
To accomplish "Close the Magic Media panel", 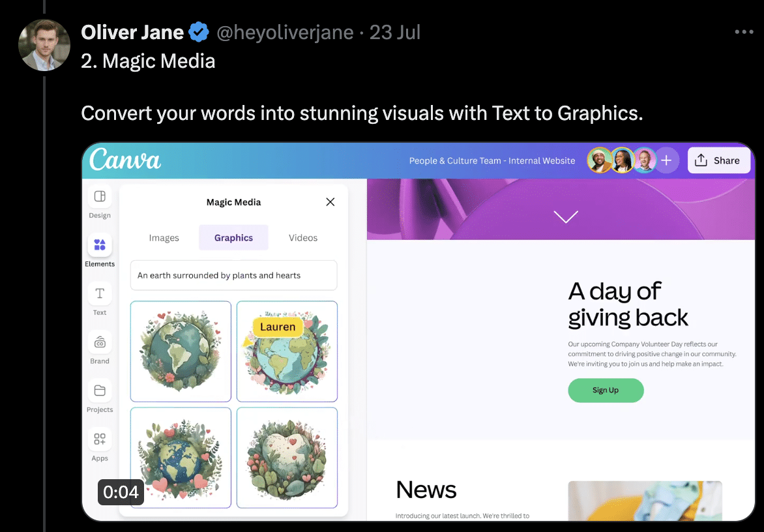I will pos(330,202).
